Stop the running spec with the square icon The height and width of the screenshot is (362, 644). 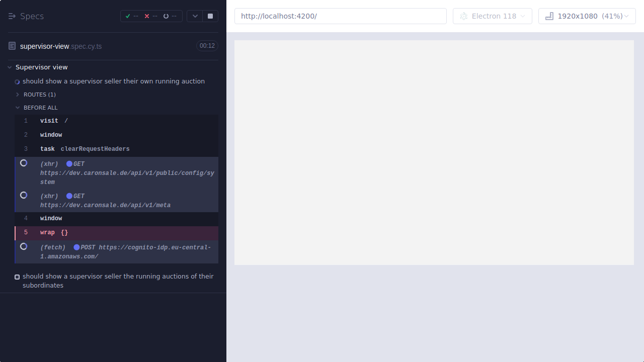[x=210, y=16]
